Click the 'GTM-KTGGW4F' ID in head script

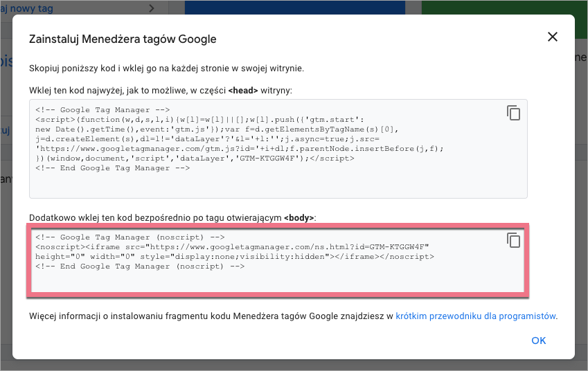pos(271,159)
